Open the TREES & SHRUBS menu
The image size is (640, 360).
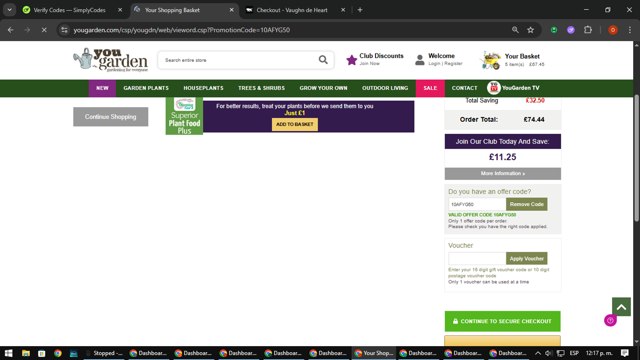pyautogui.click(x=261, y=88)
